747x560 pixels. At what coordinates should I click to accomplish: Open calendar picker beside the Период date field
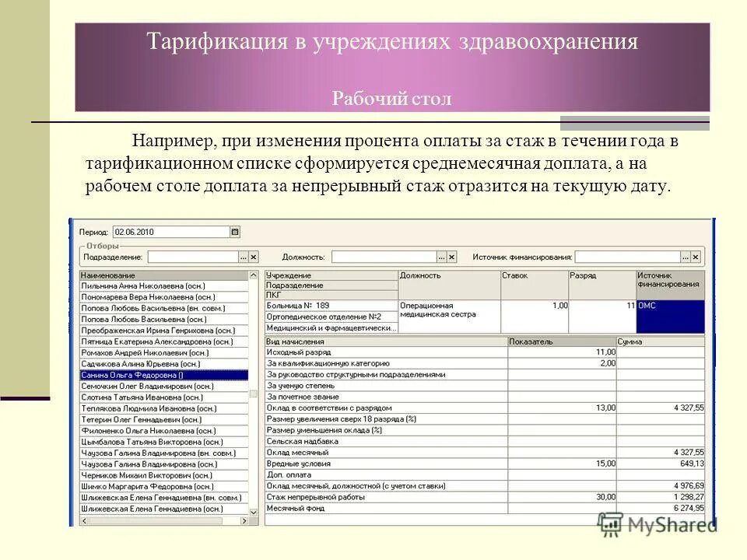(x=233, y=231)
